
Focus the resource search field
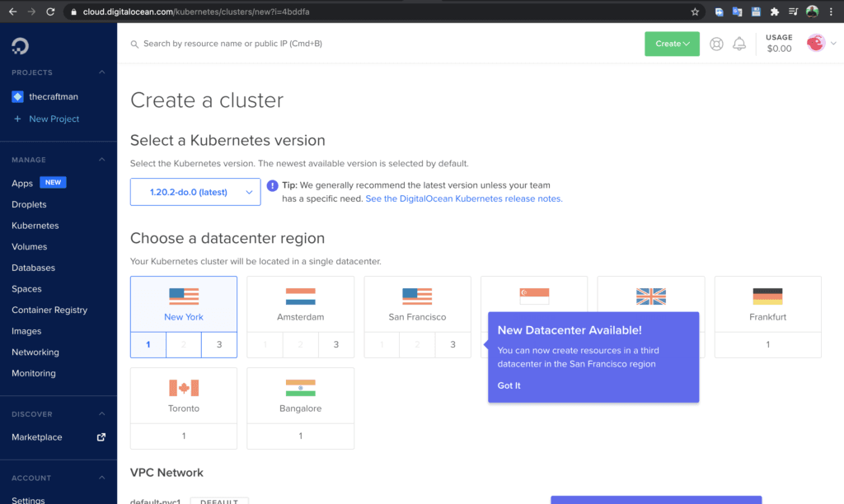(x=232, y=44)
